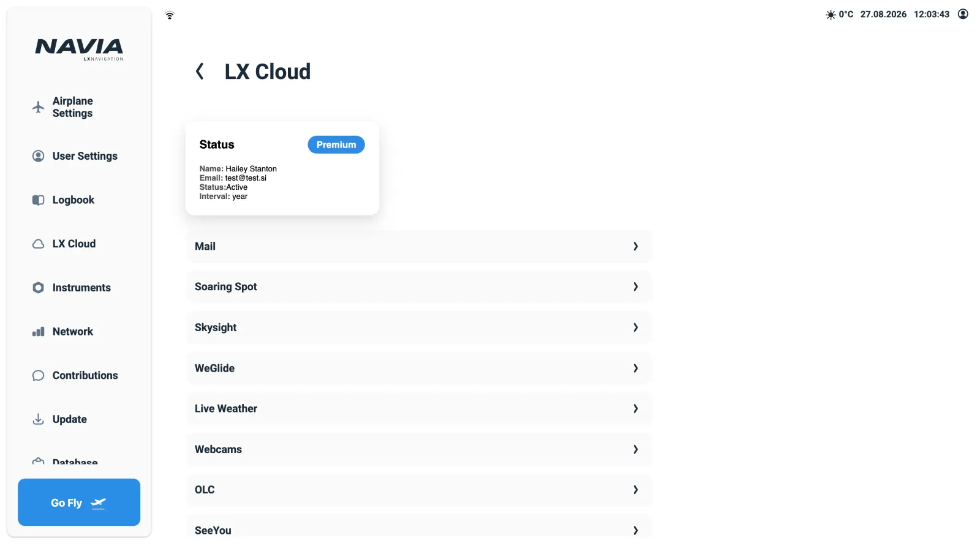The width and height of the screenshot is (980, 551).
Task: Expand the WeGlide row chevron
Action: coord(635,368)
